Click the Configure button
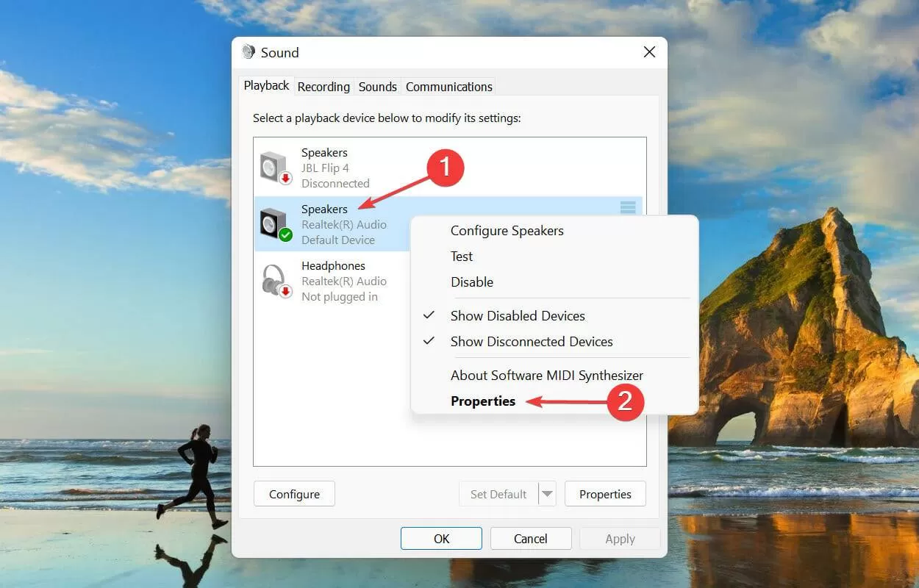Image resolution: width=919 pixels, height=588 pixels. [294, 494]
